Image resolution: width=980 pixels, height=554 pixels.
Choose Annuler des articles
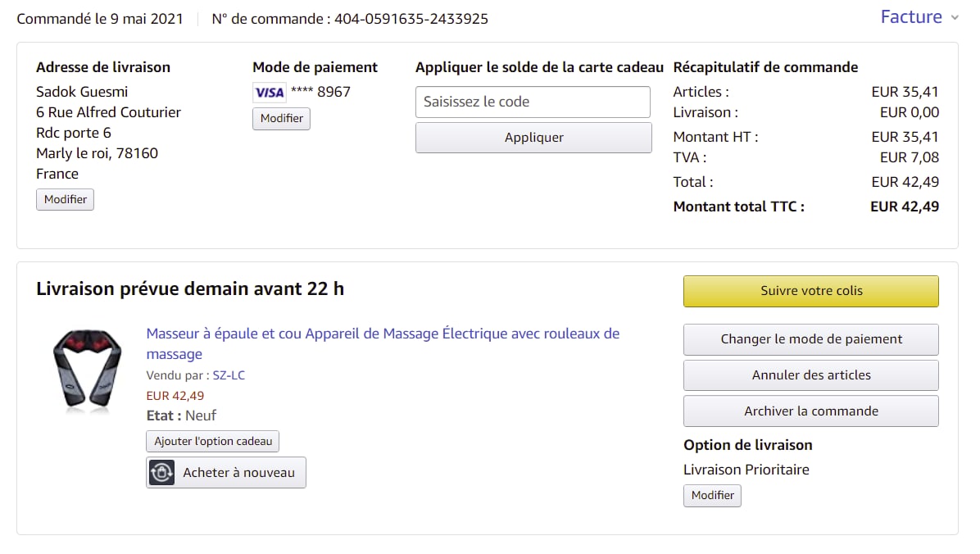811,375
